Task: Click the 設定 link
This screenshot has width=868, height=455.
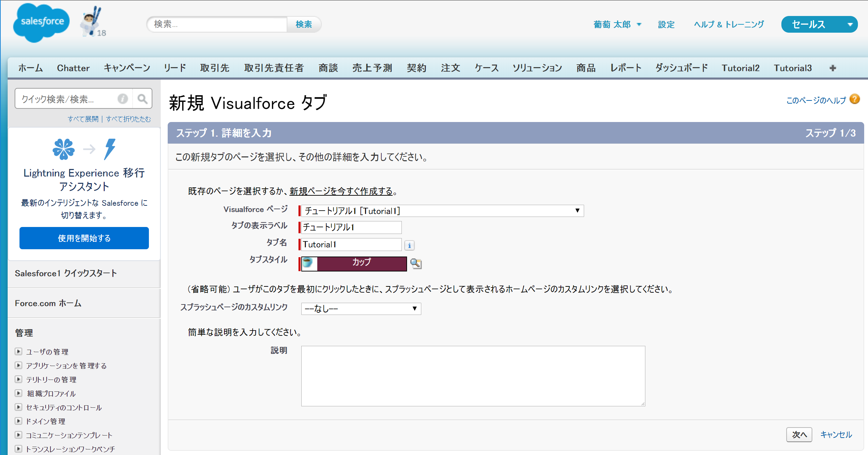Action: click(x=666, y=24)
